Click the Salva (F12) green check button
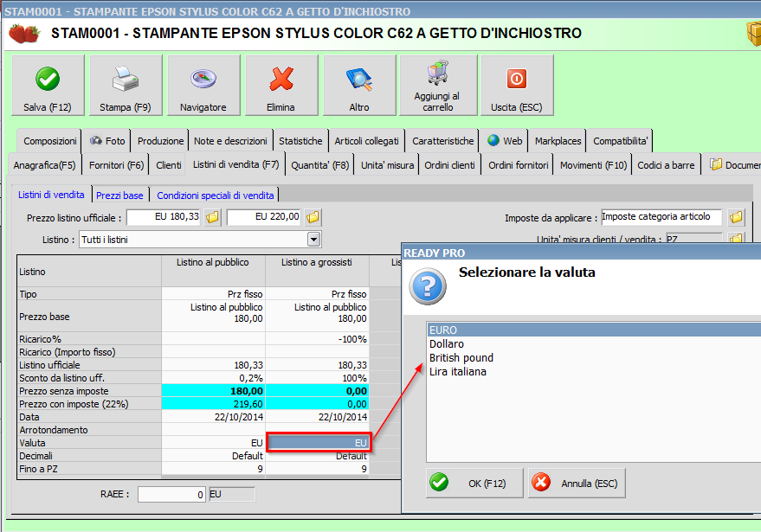 [48, 86]
